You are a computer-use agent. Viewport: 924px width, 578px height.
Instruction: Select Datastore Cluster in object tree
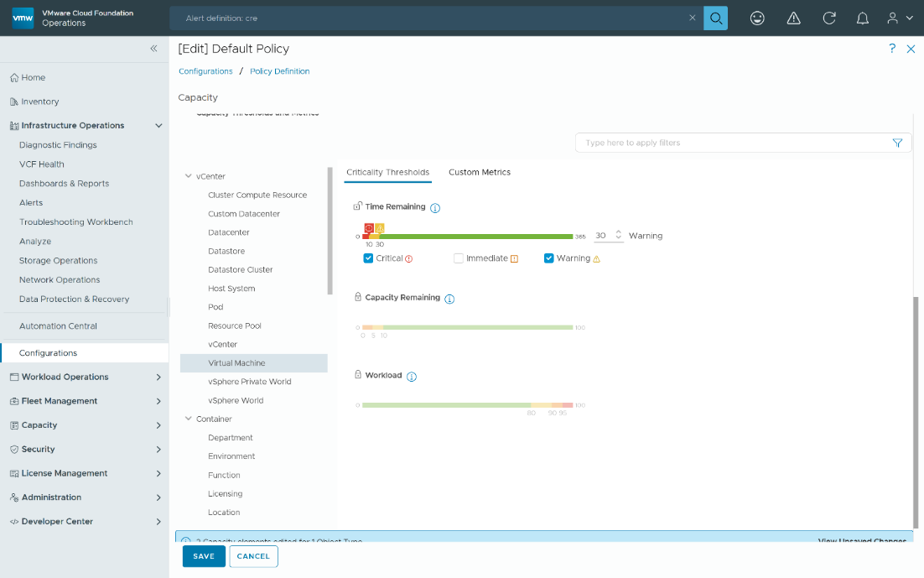pos(240,270)
